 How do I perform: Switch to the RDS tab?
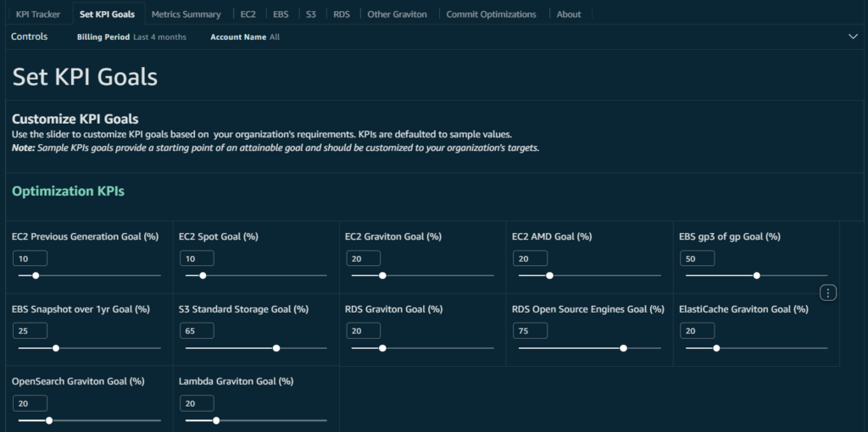pos(342,14)
